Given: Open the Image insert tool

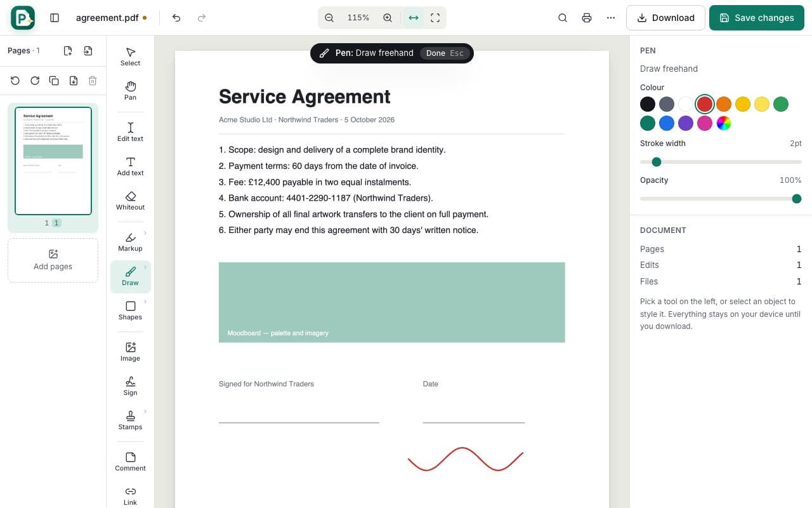Looking at the screenshot, I should coord(130,351).
